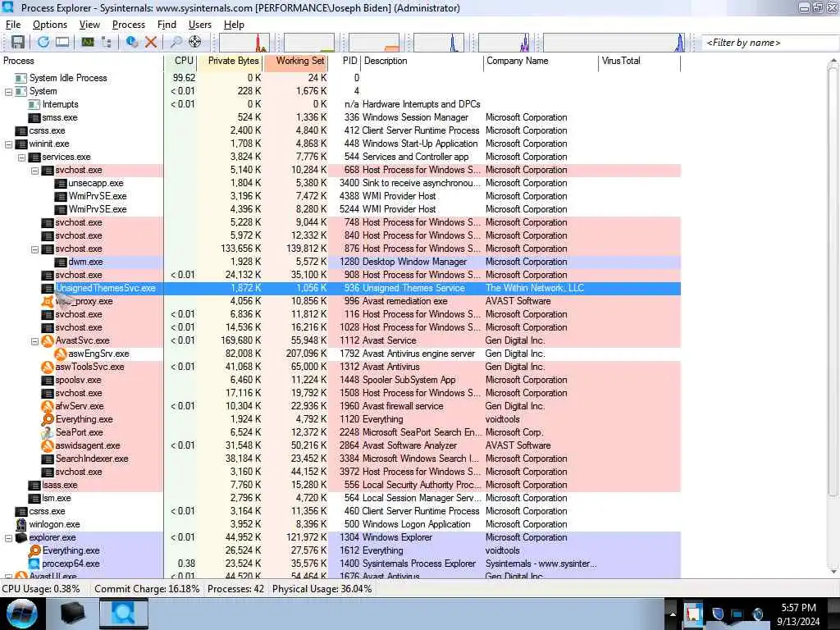Click the procexp64.exe process icon

point(34,564)
